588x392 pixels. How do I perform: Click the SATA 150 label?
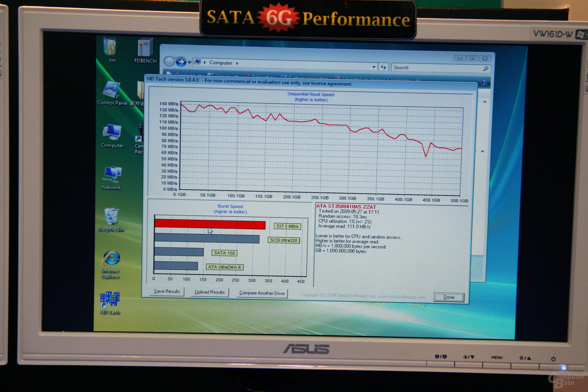pyautogui.click(x=224, y=253)
